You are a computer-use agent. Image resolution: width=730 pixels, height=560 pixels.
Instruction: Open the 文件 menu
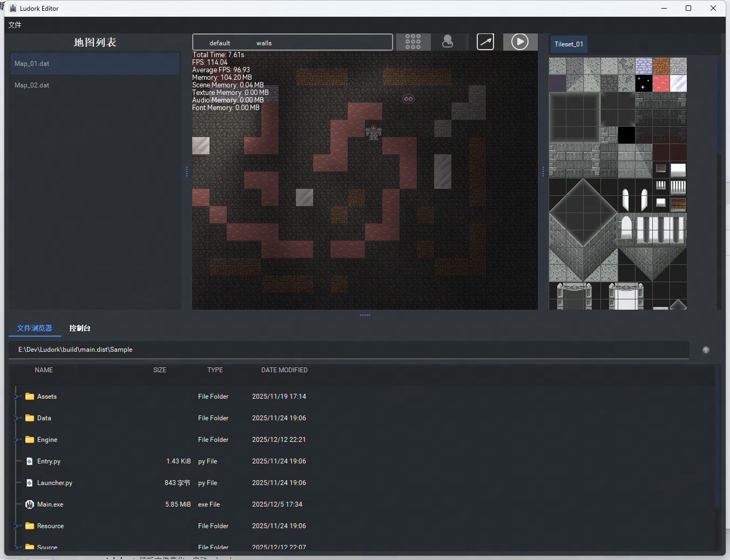(x=15, y=25)
